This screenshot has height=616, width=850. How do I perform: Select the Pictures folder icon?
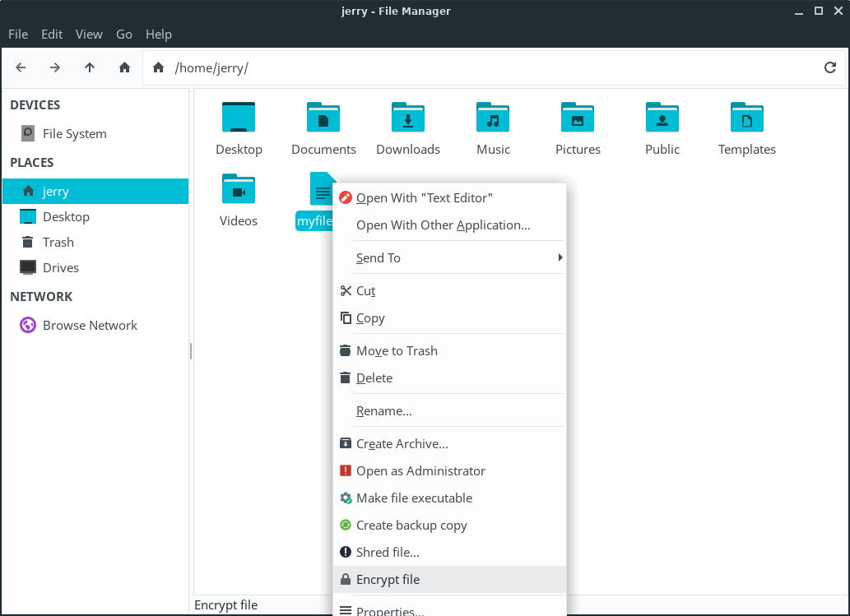(x=578, y=118)
